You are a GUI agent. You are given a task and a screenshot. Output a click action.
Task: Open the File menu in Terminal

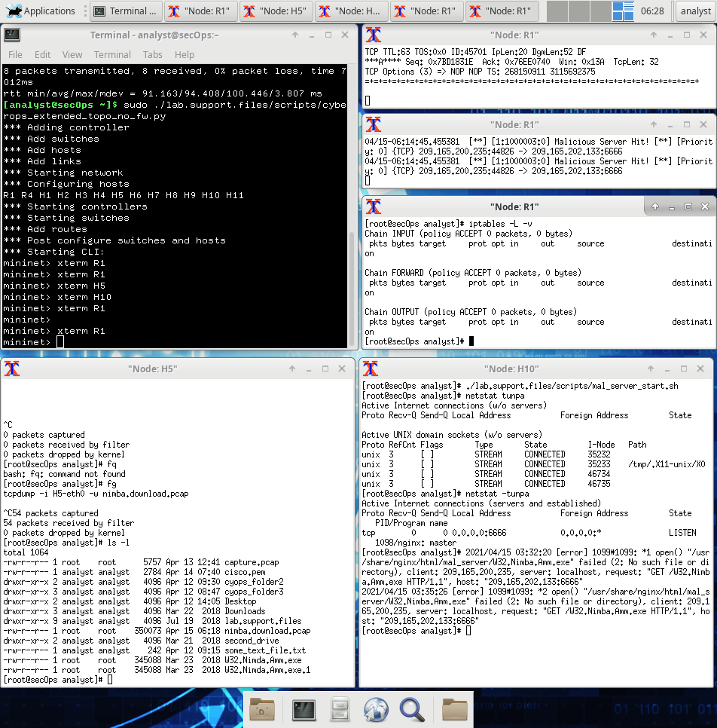(15, 54)
